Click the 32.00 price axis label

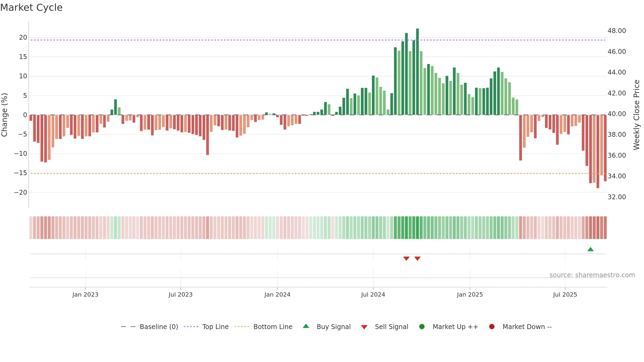(x=617, y=197)
